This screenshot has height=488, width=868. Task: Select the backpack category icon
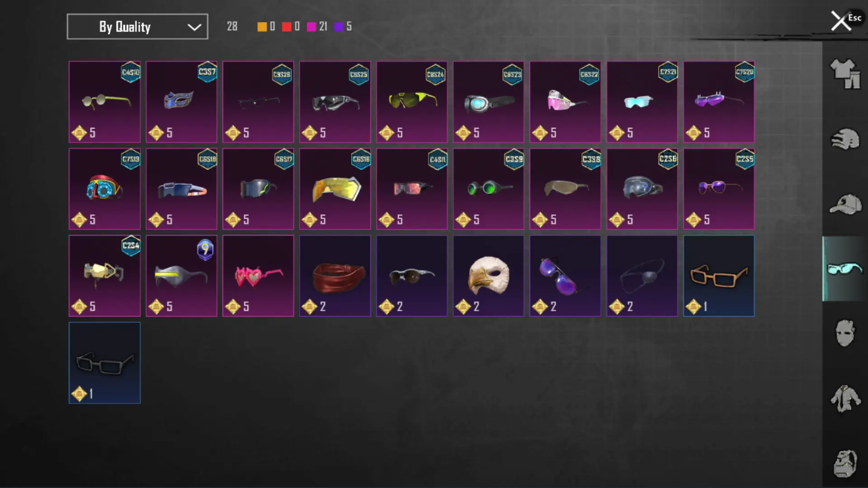tap(845, 463)
